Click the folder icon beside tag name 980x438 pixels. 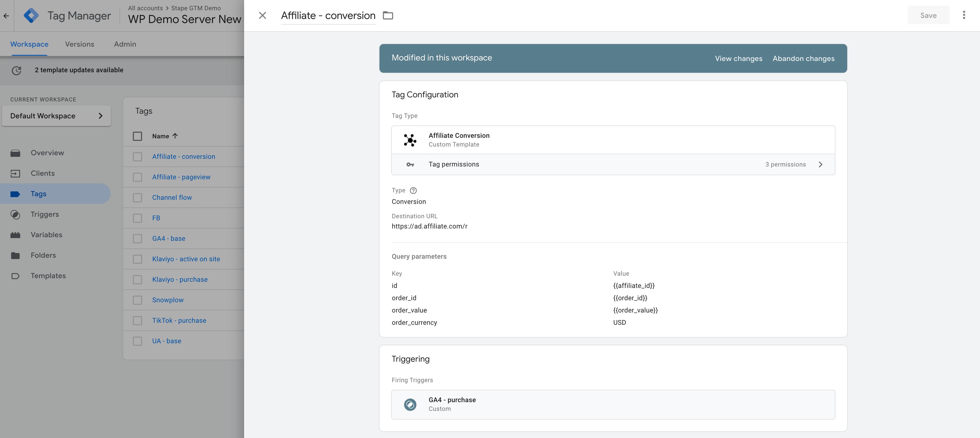[388, 16]
